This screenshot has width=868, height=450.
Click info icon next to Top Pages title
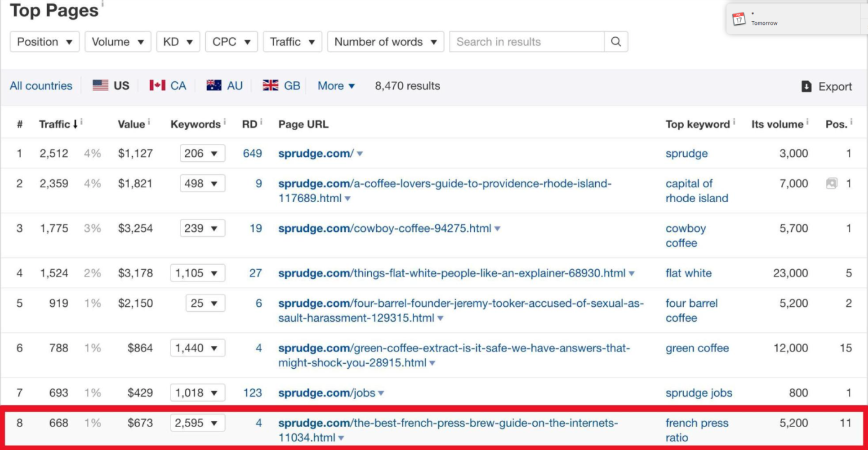tap(102, 5)
